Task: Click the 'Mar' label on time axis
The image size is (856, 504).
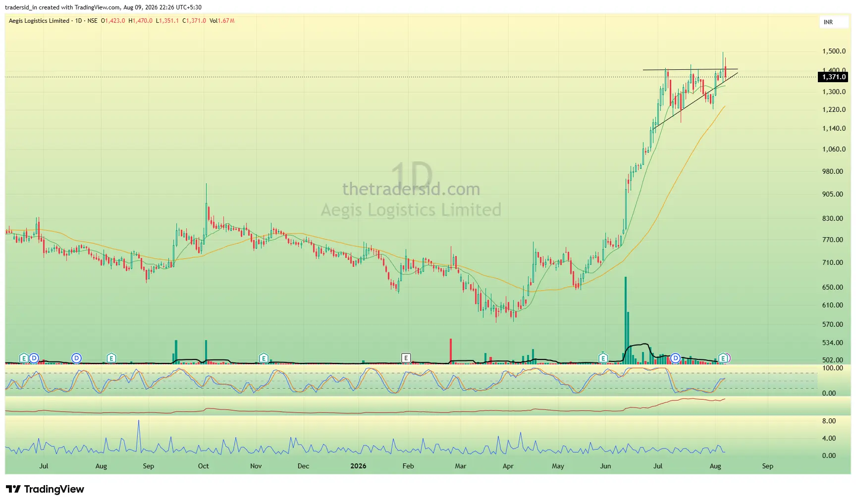Action: [461, 466]
